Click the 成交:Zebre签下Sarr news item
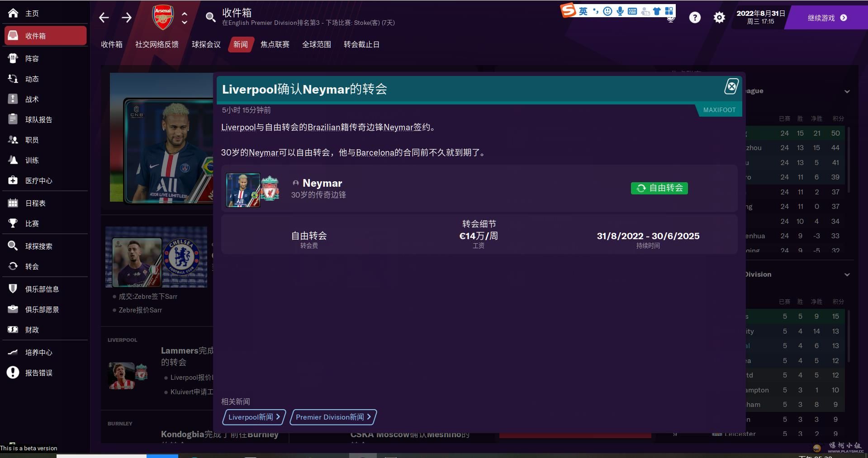This screenshot has height=458, width=868. 148,297
